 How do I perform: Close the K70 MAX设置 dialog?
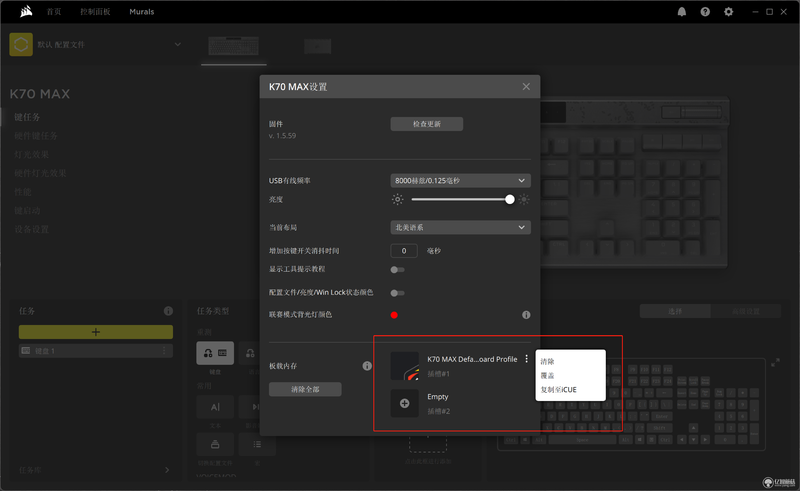point(526,87)
